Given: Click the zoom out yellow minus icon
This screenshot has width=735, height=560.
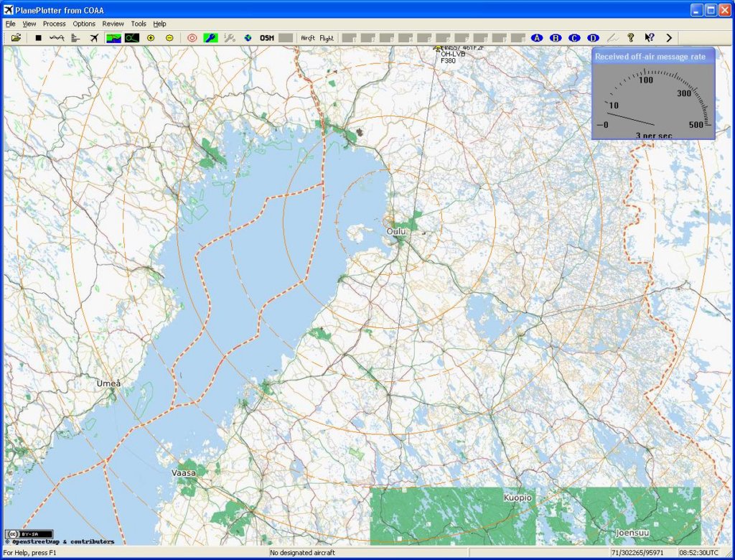Looking at the screenshot, I should coord(169,37).
